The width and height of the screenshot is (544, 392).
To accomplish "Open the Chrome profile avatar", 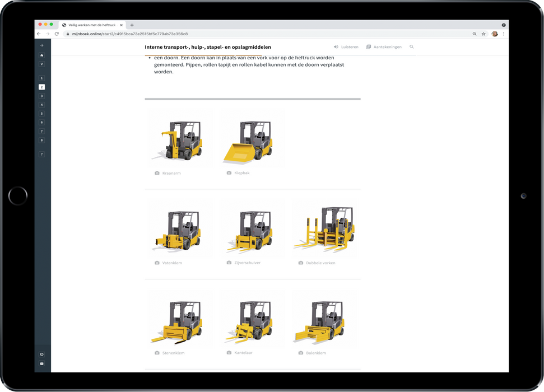I will point(495,34).
